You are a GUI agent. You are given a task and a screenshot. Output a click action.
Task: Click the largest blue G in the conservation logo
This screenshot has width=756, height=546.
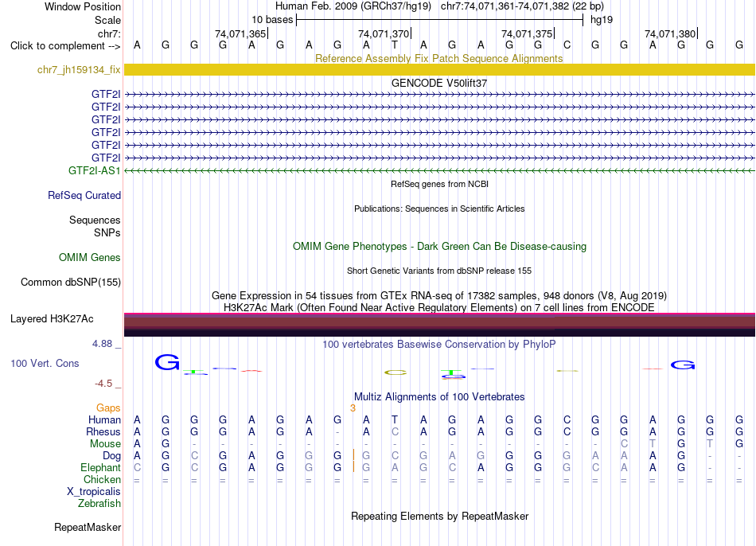[167, 362]
